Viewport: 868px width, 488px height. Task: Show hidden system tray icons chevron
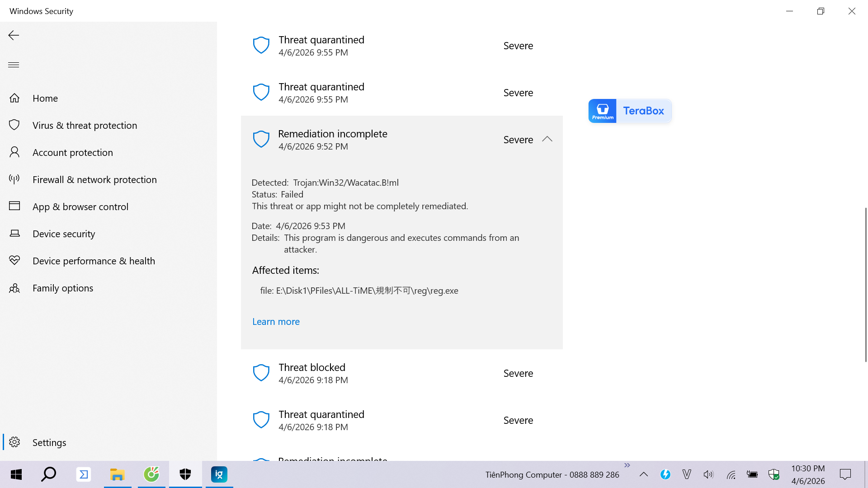[x=644, y=474]
